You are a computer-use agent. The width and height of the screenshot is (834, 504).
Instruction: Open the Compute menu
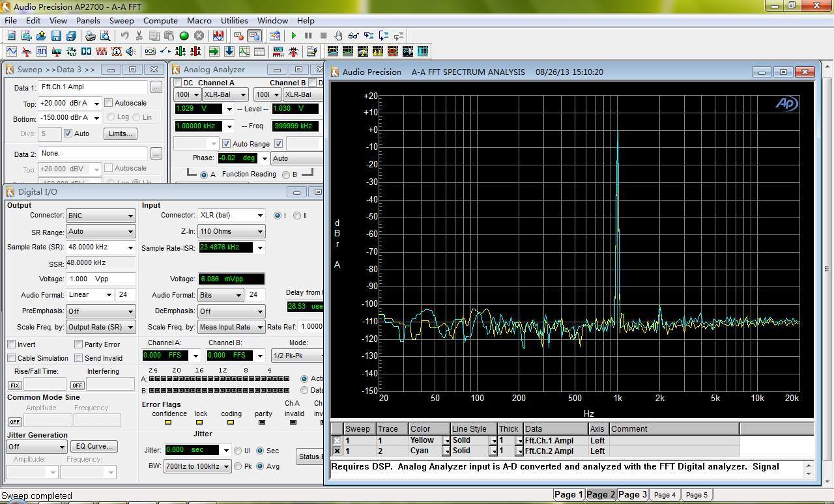click(x=160, y=20)
